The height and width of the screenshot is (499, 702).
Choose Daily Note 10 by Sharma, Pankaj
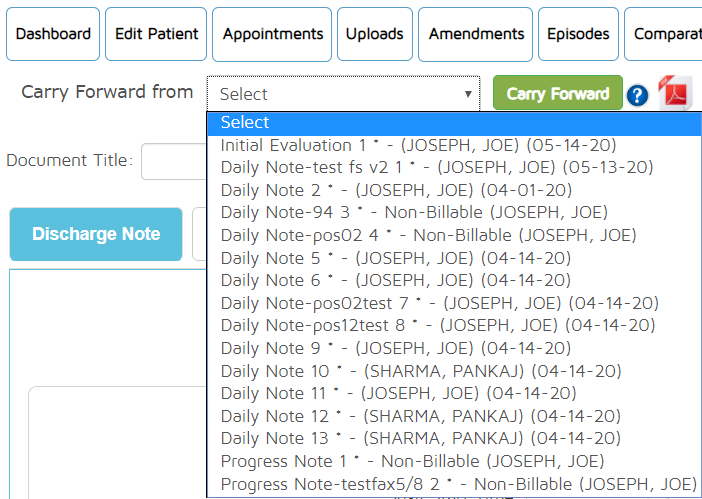(421, 371)
